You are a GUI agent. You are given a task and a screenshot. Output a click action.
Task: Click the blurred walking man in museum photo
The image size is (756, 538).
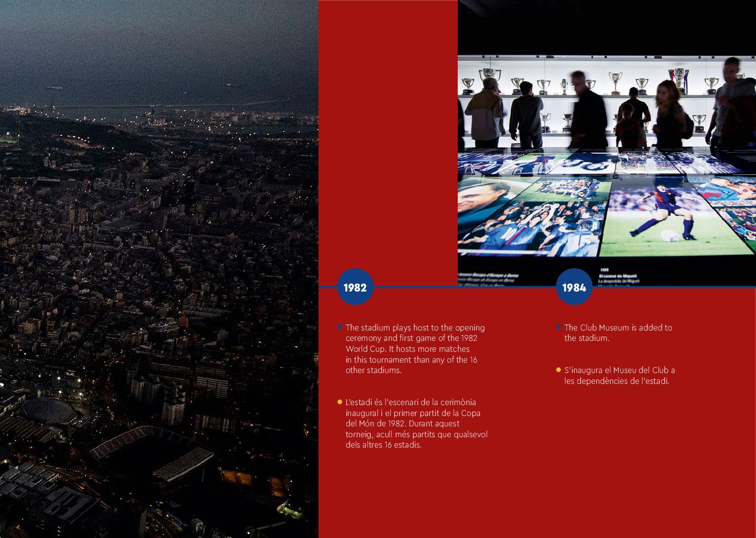[x=588, y=111]
